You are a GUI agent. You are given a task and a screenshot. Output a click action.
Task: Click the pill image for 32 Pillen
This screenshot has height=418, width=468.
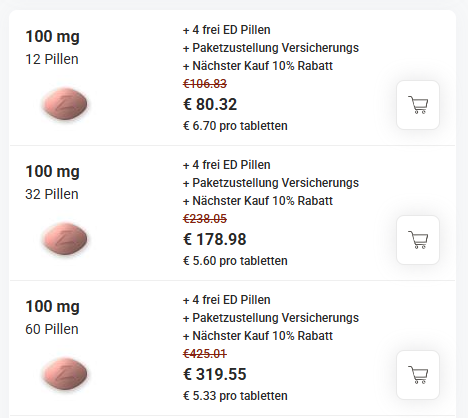[65, 239]
